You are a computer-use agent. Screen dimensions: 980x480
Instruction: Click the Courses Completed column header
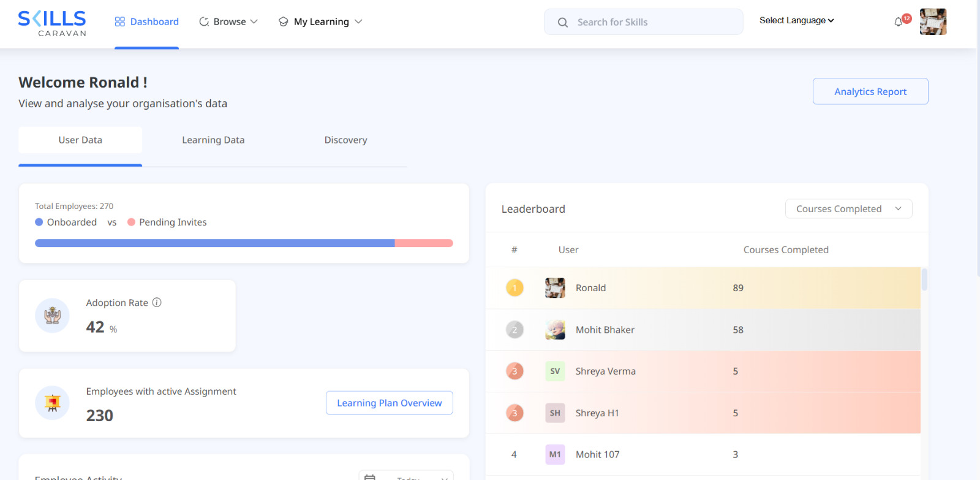[x=786, y=250]
